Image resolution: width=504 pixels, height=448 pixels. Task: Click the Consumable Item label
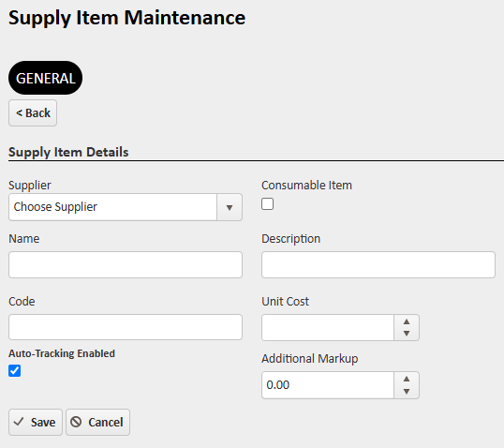[306, 186]
